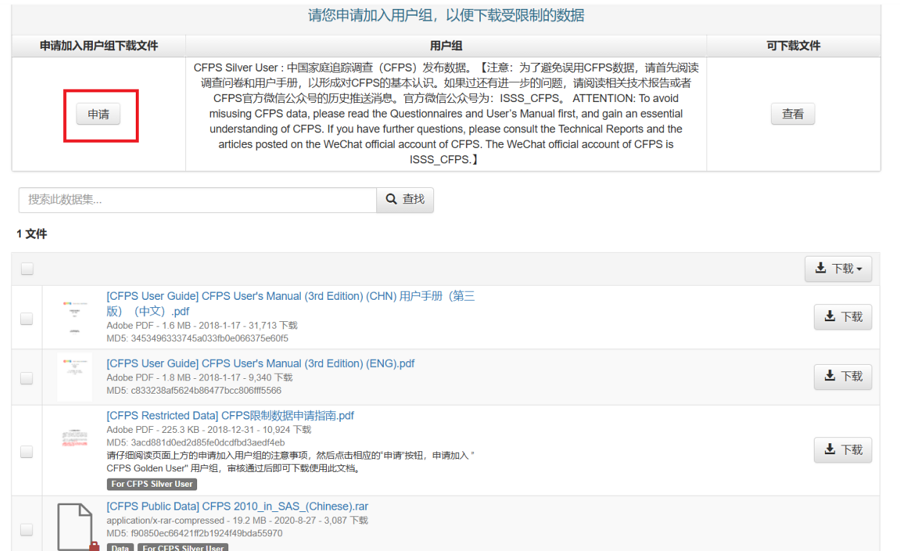Click the 用户组 column header
This screenshot has height=551, width=900.
[x=446, y=46]
